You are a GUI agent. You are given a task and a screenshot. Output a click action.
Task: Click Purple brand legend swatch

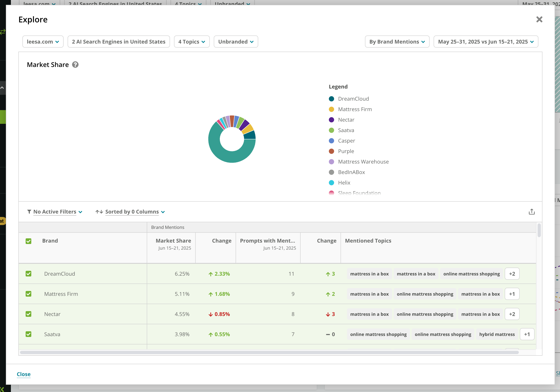(x=331, y=151)
